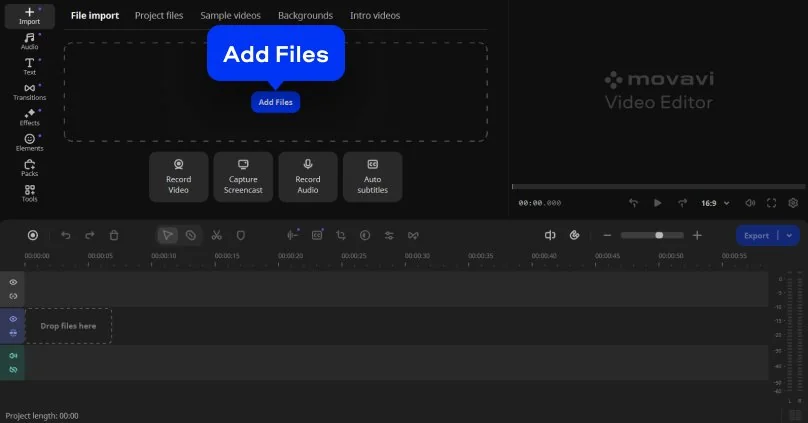Click the crop tool in timeline toolbar
This screenshot has height=423, width=808.
click(x=341, y=235)
